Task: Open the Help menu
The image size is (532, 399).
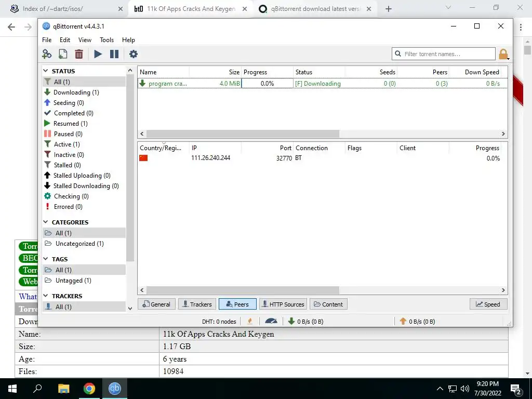Action: pos(129,39)
